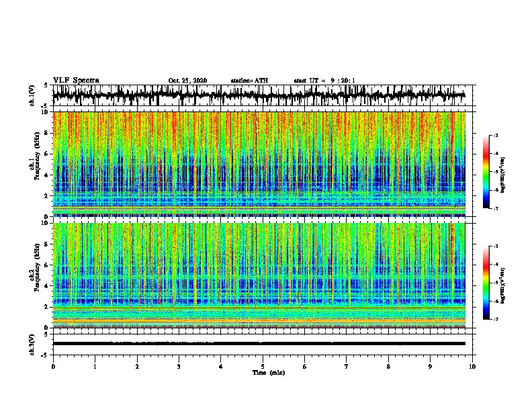Click the ch.1 "Frequency (kHz)" axis label
Viewport: 532px width, 411px height.
37,156
